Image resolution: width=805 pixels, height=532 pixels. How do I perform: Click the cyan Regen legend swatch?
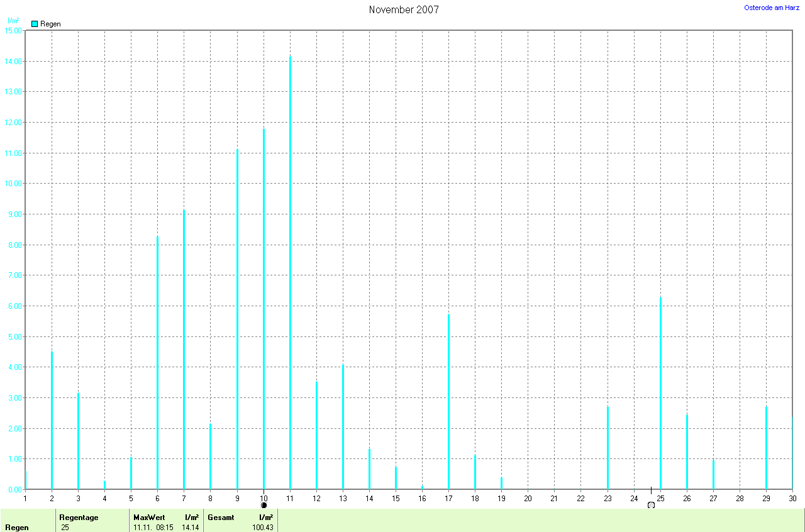[35, 24]
